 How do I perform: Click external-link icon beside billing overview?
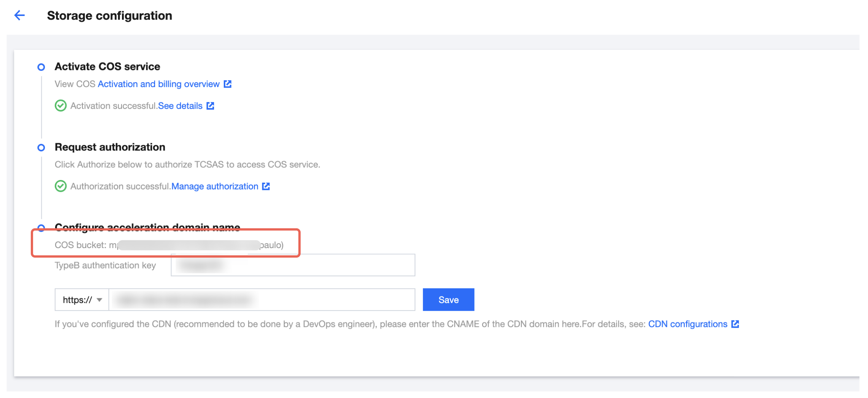pos(228,84)
